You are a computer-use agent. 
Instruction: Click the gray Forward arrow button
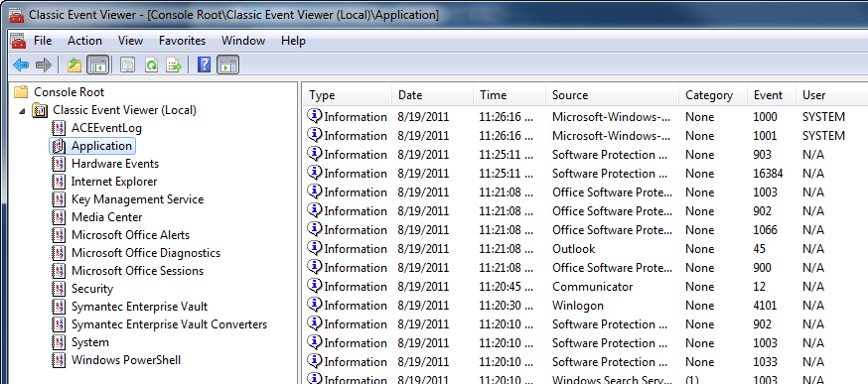(x=43, y=65)
